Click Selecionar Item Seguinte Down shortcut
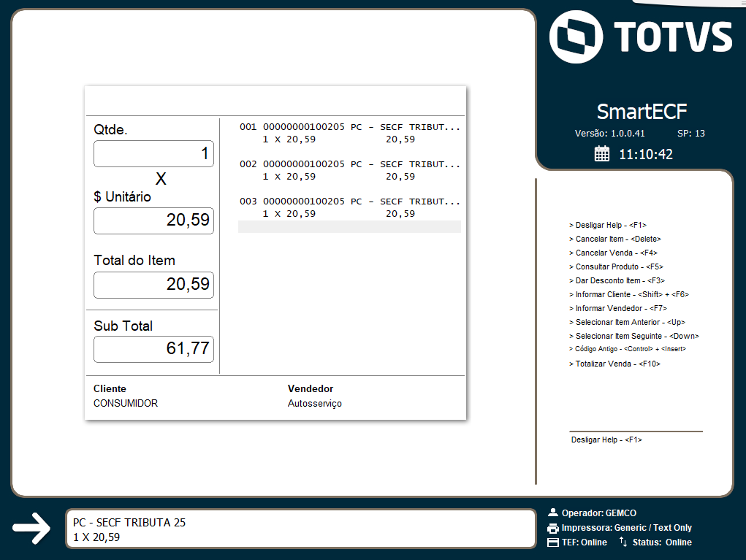 tap(634, 336)
